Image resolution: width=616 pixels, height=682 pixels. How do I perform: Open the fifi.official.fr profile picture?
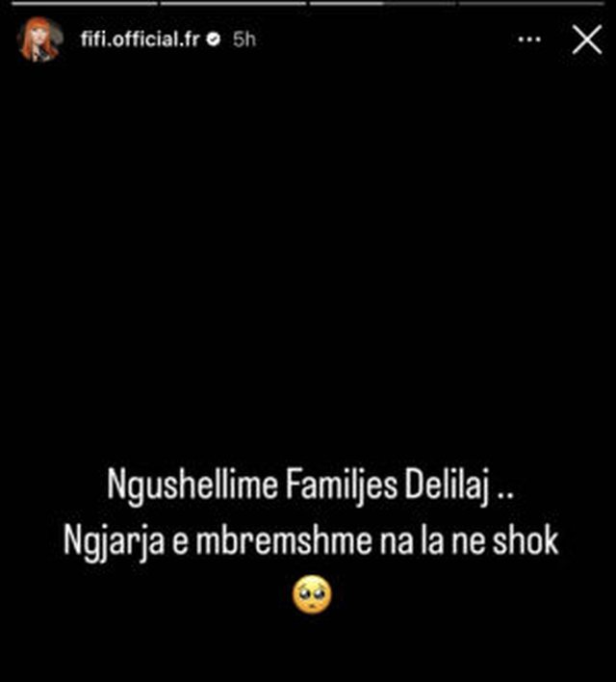click(39, 39)
